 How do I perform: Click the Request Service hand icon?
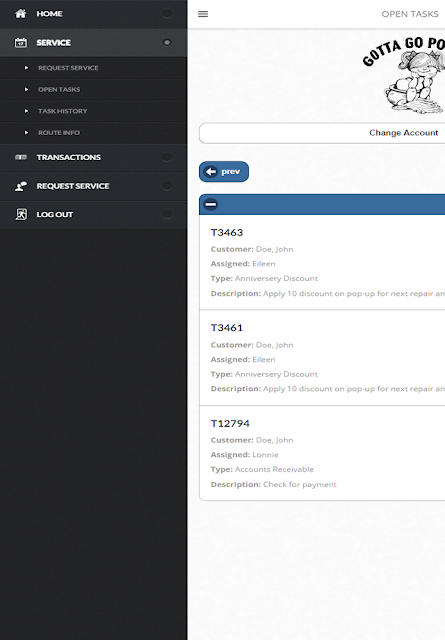[x=21, y=186]
